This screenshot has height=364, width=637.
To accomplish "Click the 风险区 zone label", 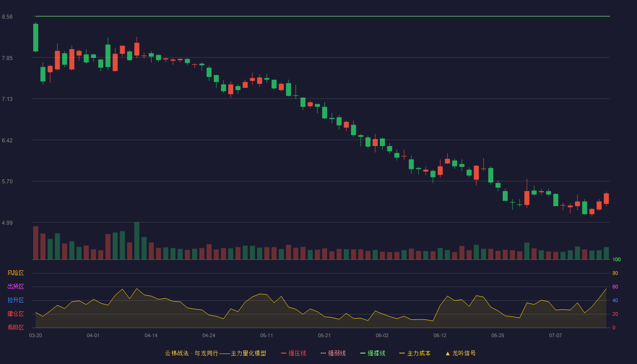I will [15, 273].
